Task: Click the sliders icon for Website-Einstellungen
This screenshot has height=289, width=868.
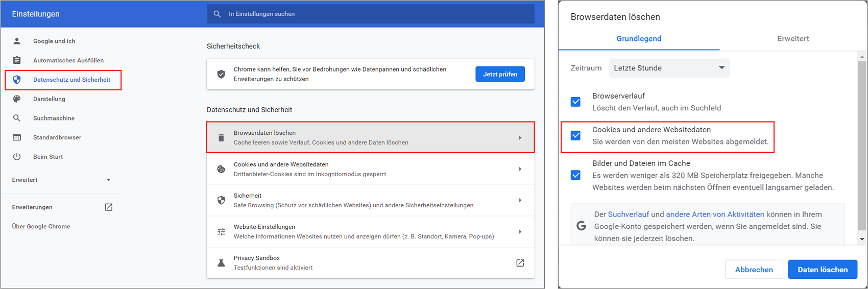Action: pyautogui.click(x=221, y=232)
